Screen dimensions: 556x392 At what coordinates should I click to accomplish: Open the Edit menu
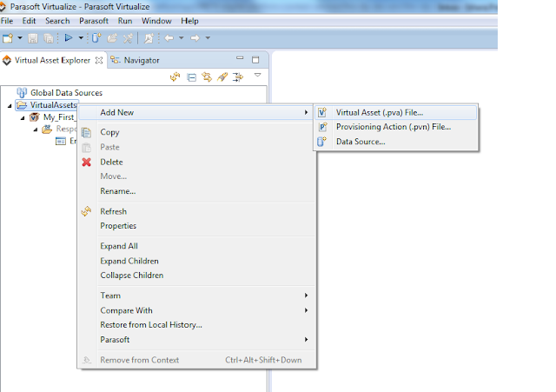pyautogui.click(x=29, y=21)
